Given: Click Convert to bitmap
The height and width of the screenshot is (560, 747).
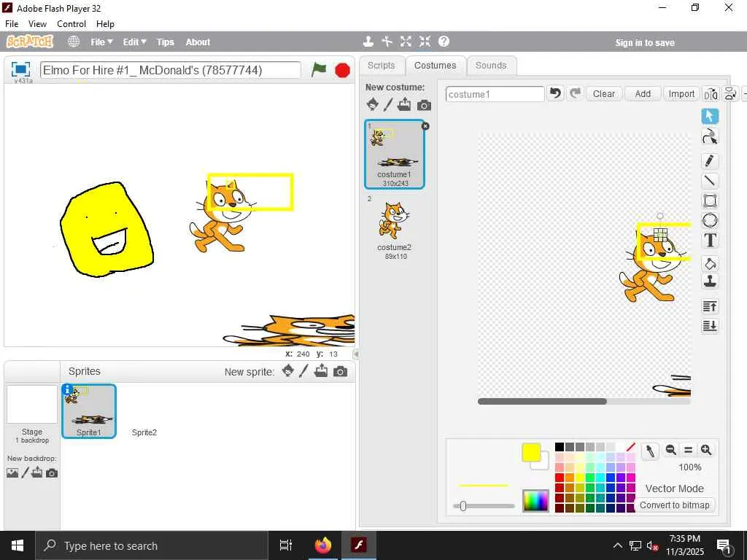Looking at the screenshot, I should pos(674,505).
